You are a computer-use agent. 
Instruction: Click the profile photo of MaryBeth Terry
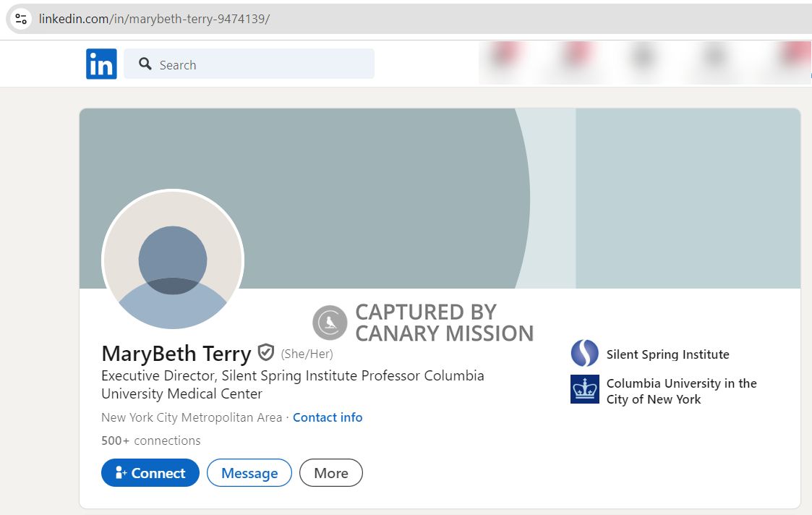click(173, 261)
